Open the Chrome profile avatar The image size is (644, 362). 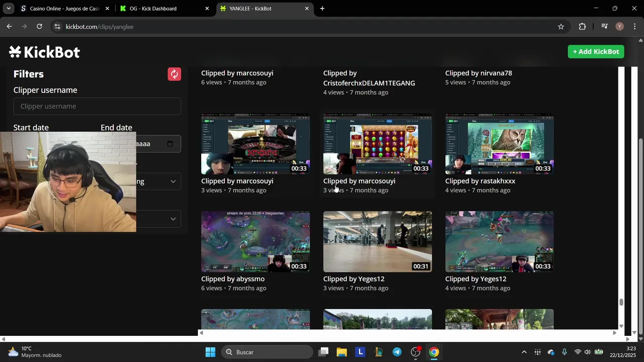[x=619, y=27]
